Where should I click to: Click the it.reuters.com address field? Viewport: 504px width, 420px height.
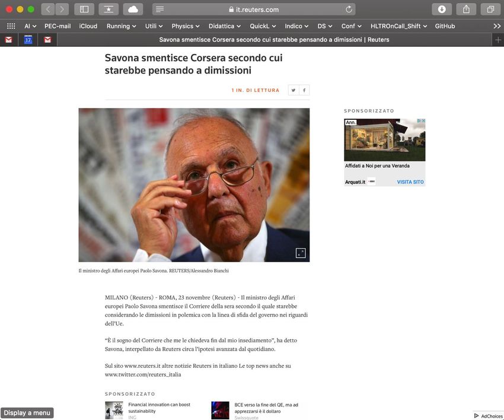pos(254,9)
